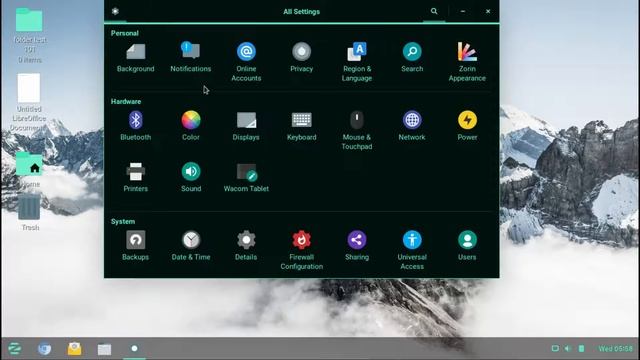Open the mail app from taskbar
Screen dimensions: 640x360
click(x=74, y=349)
